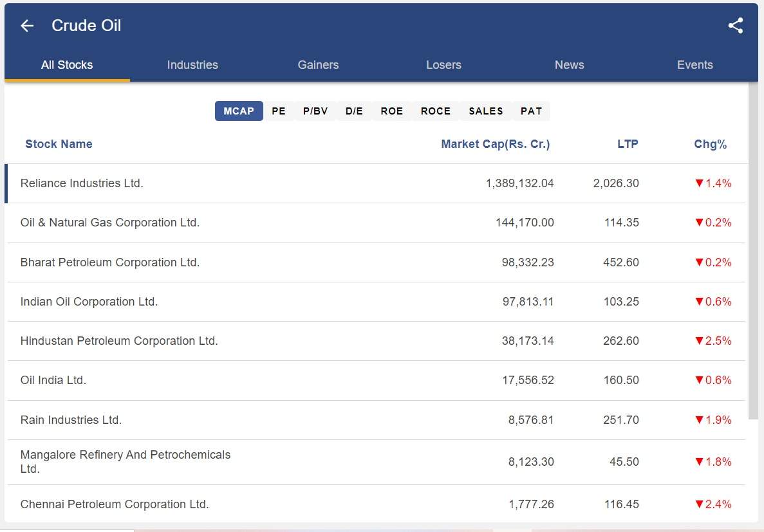Image resolution: width=764 pixels, height=532 pixels.
Task: Select the PE filter chip
Action: pos(278,111)
